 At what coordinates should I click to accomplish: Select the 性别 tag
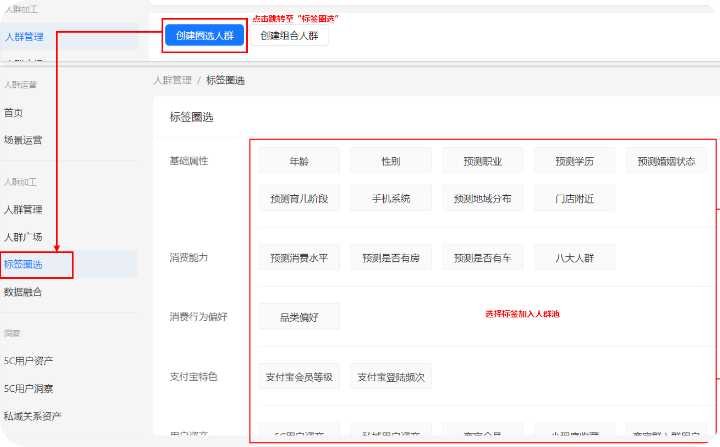(x=391, y=160)
